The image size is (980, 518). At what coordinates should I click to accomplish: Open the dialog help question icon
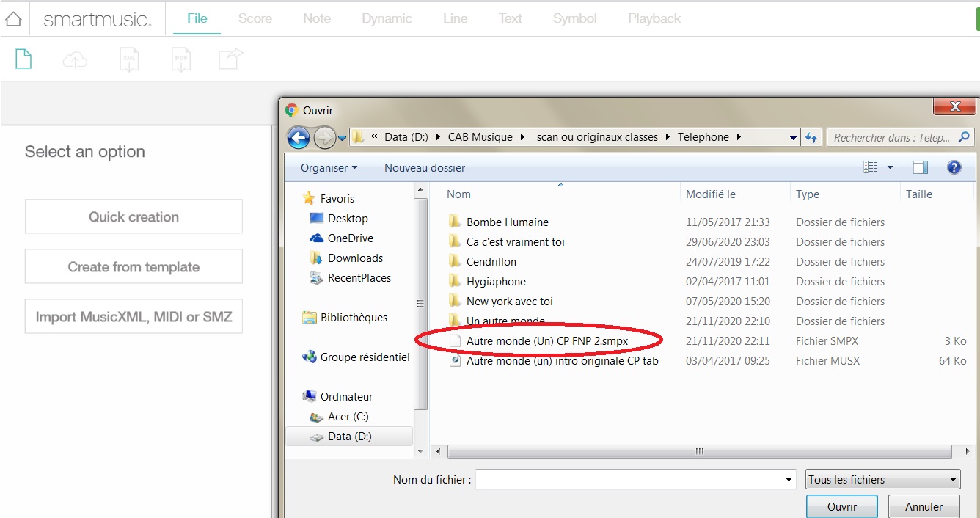pyautogui.click(x=954, y=168)
